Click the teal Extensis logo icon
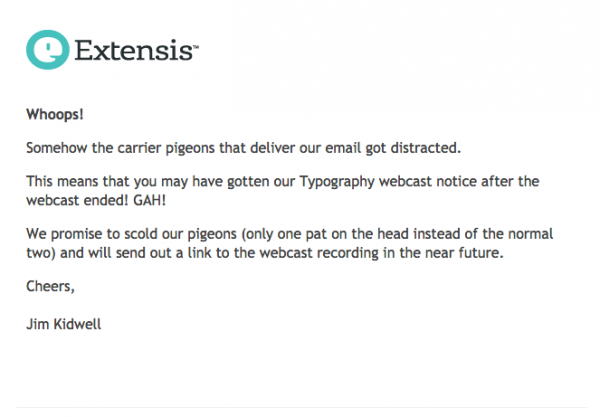The image size is (600, 417). click(47, 47)
